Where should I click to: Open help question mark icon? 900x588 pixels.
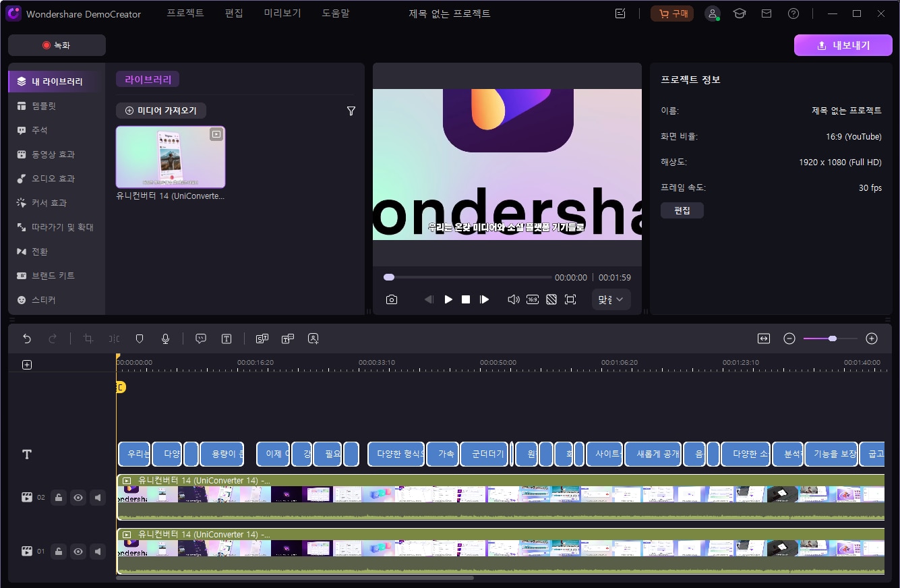click(793, 13)
